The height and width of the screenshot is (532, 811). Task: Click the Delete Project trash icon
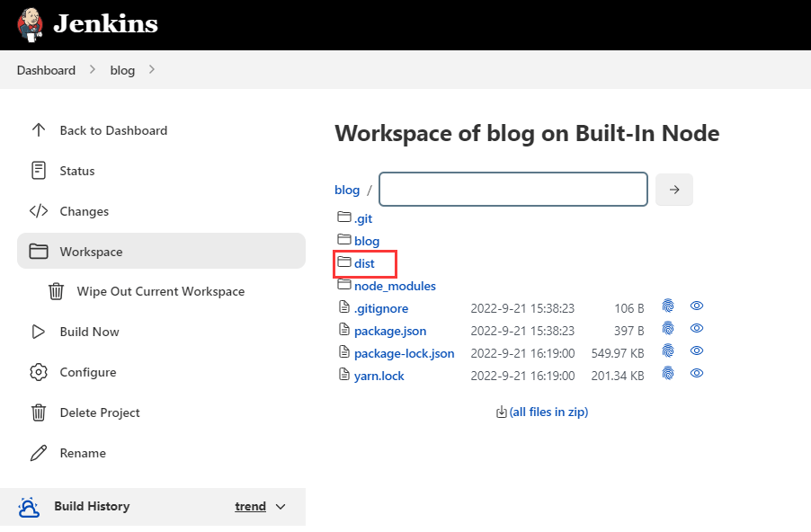tap(39, 412)
